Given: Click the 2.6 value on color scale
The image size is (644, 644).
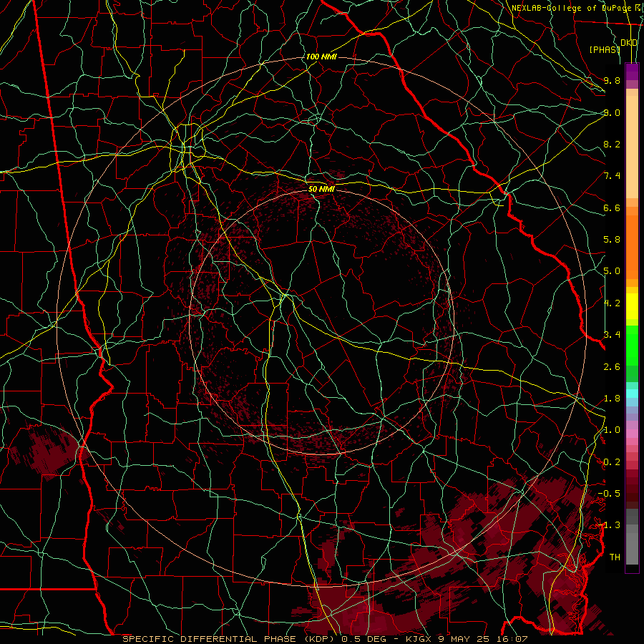Looking at the screenshot, I should (x=612, y=366).
